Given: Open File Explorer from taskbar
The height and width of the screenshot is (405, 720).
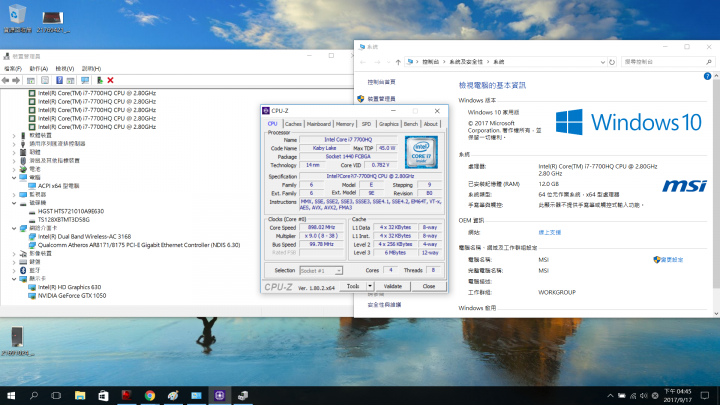Looking at the screenshot, I should (x=80, y=395).
